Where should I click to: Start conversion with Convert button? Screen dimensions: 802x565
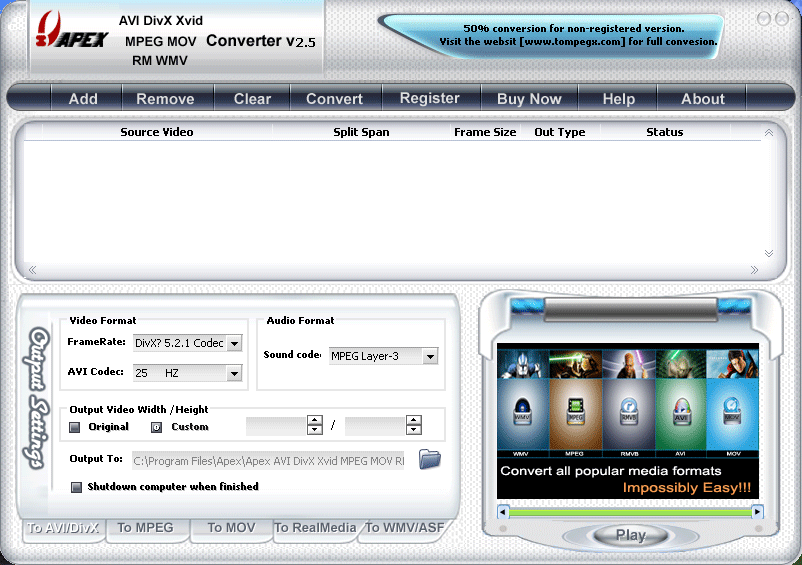click(x=335, y=99)
